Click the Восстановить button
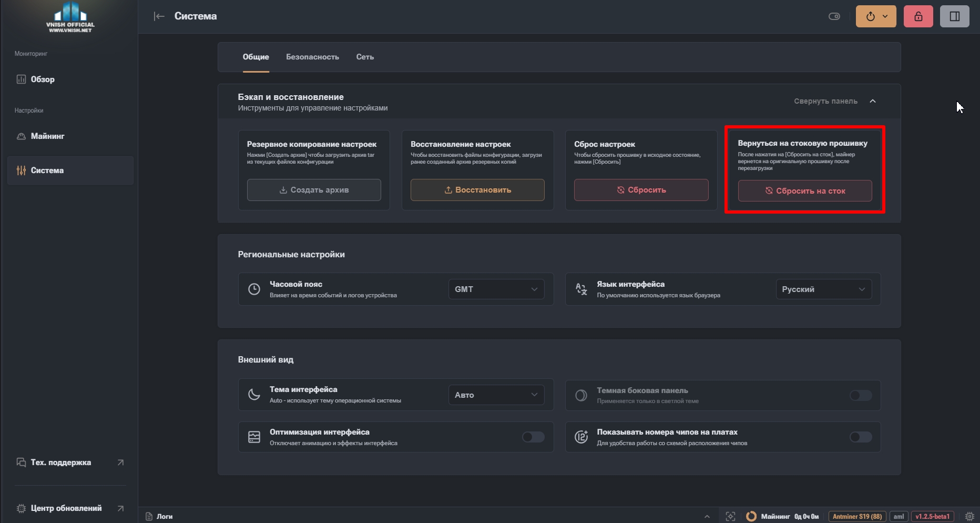Screen dimensions: 980x523 [477, 190]
